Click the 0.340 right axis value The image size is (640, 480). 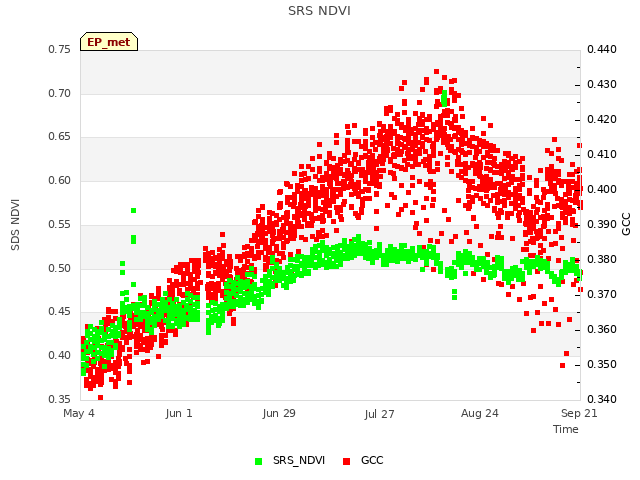tap(602, 399)
